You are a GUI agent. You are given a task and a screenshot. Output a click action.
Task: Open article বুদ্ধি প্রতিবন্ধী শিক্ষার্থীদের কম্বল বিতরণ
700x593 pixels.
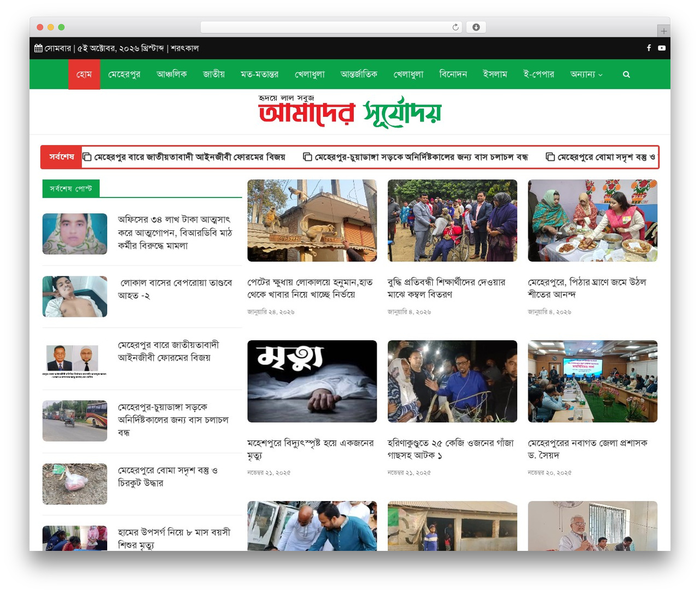[x=446, y=288]
